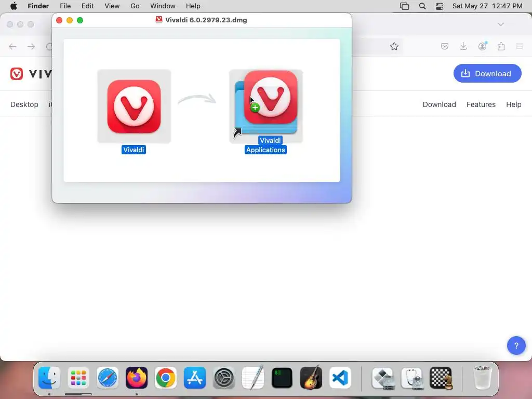Click the date and time in the menu bar

[487, 6]
